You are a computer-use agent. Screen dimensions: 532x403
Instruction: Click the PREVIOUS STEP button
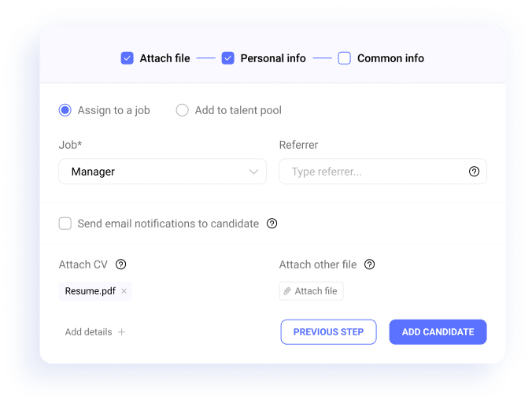tap(328, 331)
